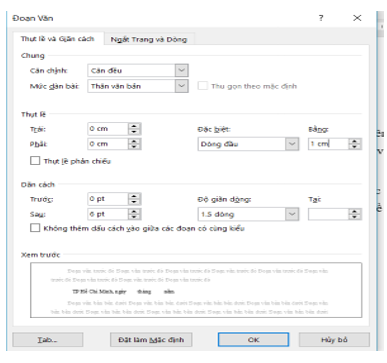Screen dimensions: 387x363
Task: Click into the Bằng 1 cm field
Action: pyautogui.click(x=329, y=144)
